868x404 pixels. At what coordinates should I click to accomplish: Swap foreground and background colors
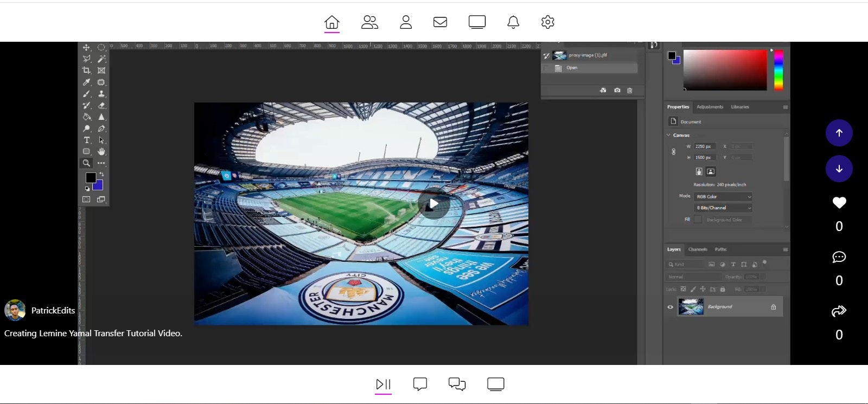pyautogui.click(x=101, y=175)
